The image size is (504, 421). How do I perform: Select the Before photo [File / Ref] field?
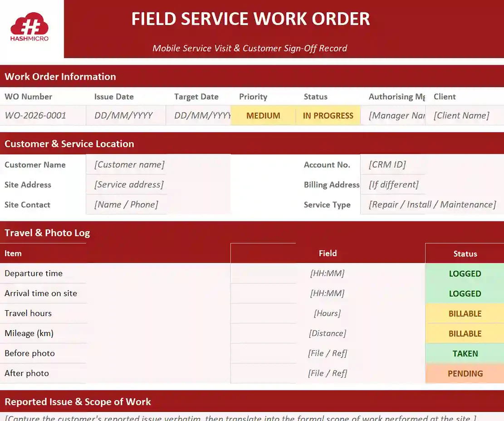click(x=328, y=353)
